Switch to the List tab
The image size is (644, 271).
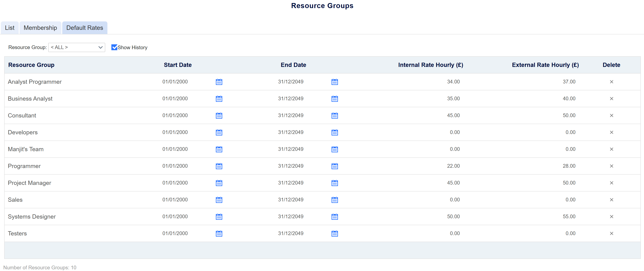9,28
